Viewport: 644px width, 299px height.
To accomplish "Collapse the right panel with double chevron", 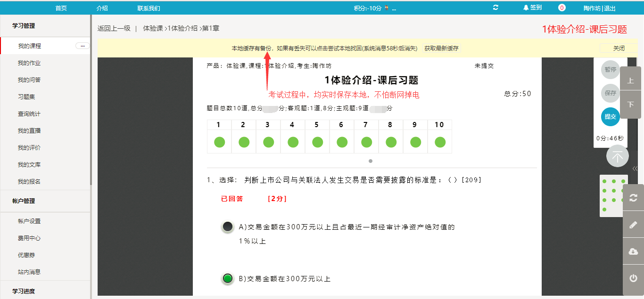I will point(635,169).
